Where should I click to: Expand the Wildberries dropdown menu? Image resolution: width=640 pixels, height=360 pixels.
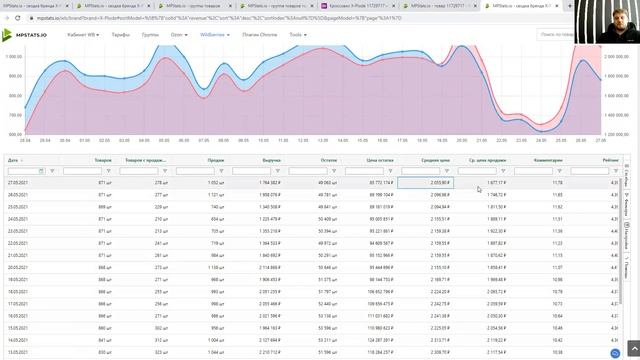215,35
